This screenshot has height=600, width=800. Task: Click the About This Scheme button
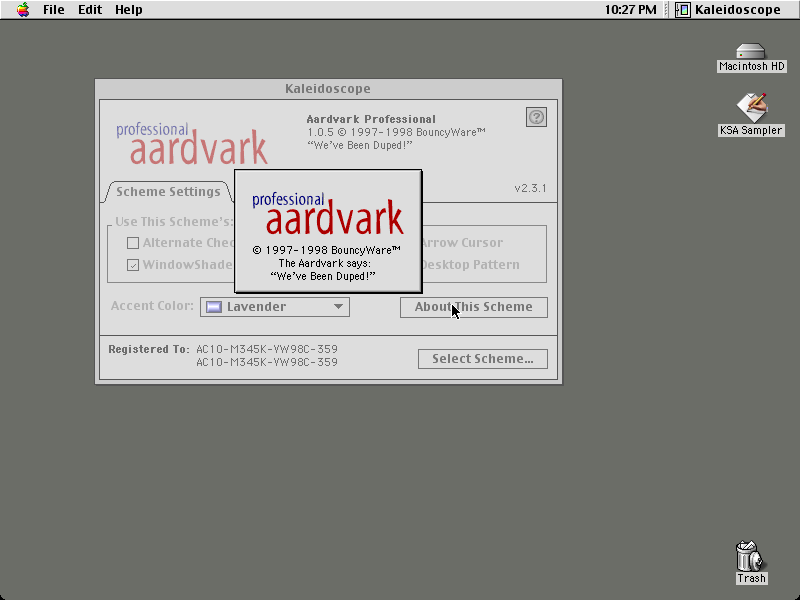coord(473,307)
